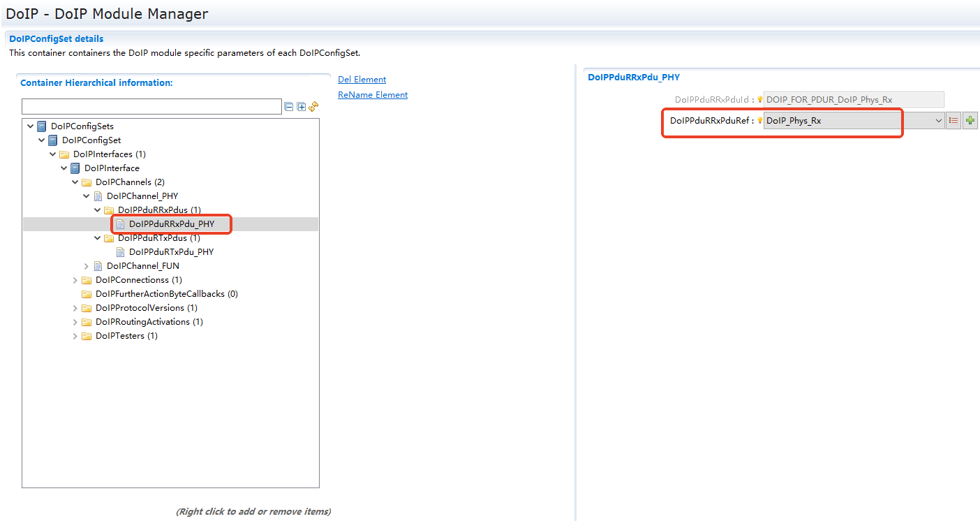Click the red list icon next to DoIPPduRRxPduRef
Image resolution: width=980 pixels, height=528 pixels.
point(954,121)
